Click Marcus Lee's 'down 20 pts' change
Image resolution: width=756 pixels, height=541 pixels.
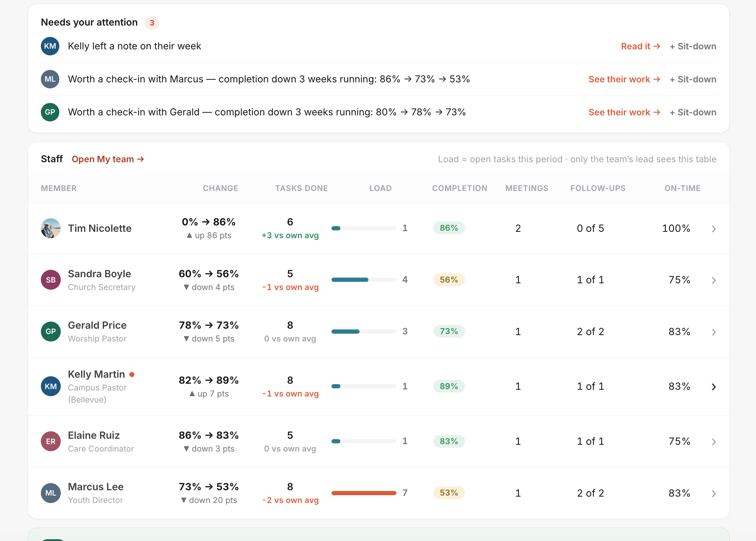coord(209,500)
